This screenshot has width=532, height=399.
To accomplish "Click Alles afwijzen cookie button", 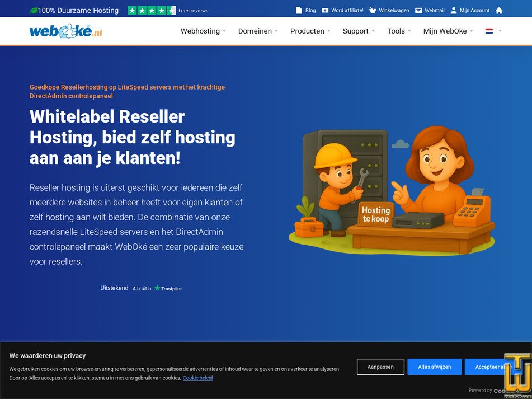I will pos(434,367).
